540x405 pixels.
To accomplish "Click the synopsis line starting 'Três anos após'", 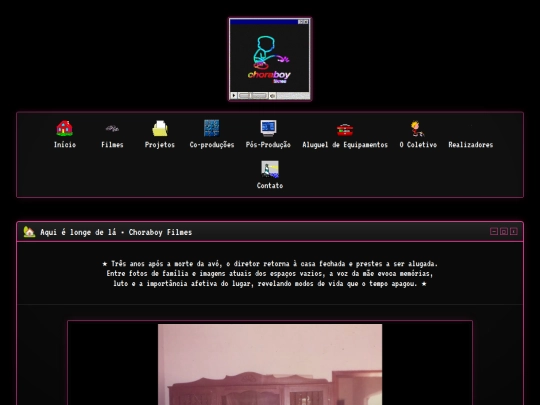I will tap(270, 264).
